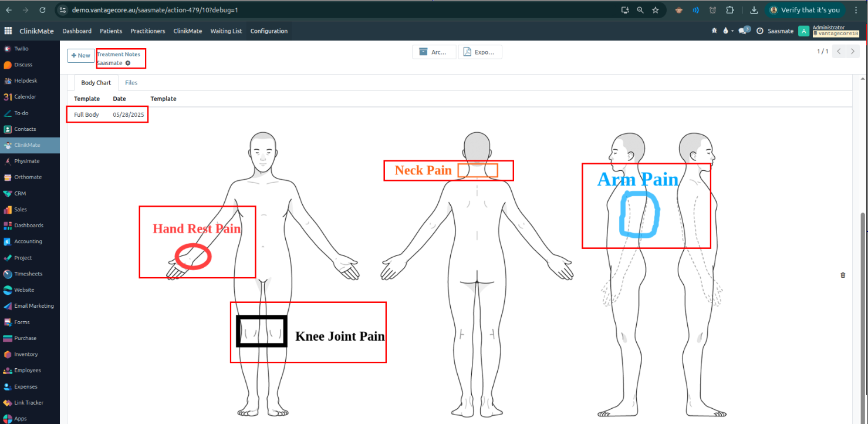The height and width of the screenshot is (424, 868).
Task: Open Email Marketing in the sidebar
Action: [33, 306]
